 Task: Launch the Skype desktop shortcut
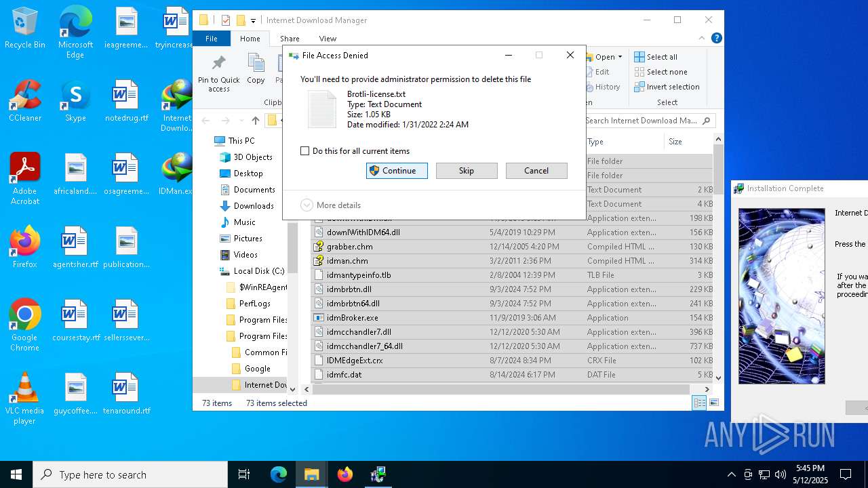(75, 102)
